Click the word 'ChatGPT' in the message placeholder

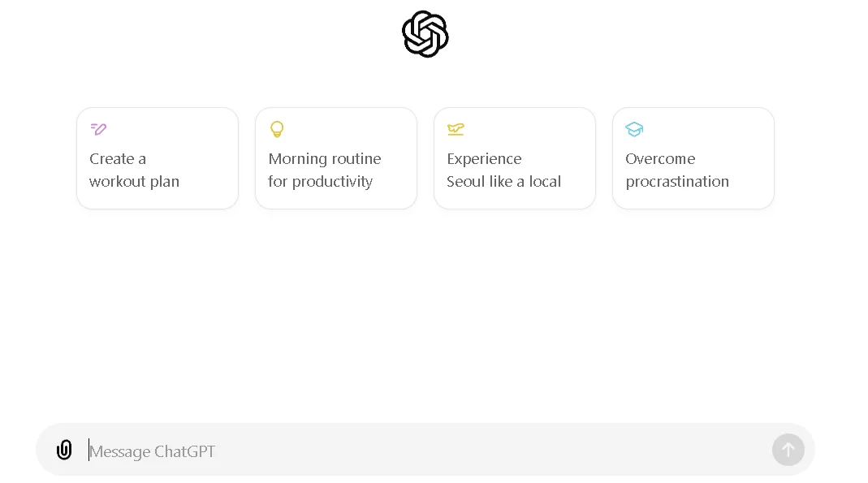(184, 451)
